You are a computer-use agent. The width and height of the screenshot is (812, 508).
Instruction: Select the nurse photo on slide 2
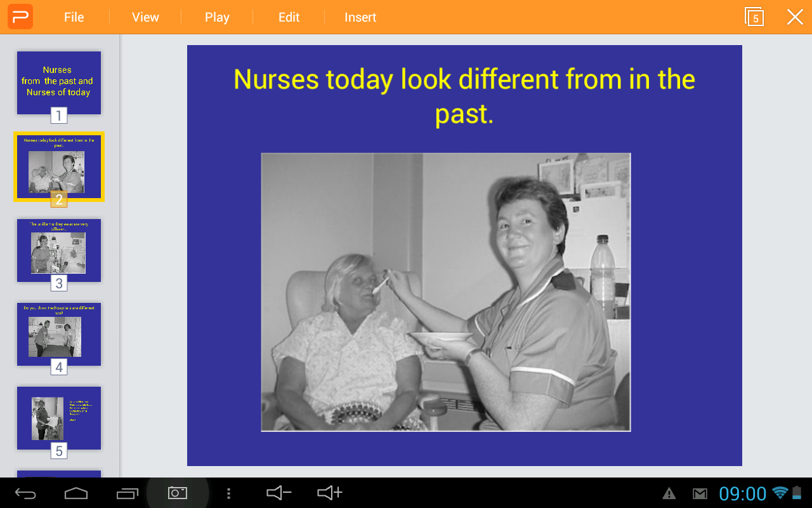click(445, 292)
